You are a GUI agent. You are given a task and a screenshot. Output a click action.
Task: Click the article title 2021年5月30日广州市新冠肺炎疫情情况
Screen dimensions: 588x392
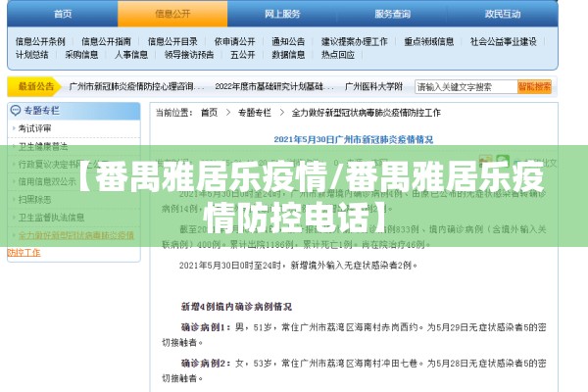point(353,139)
